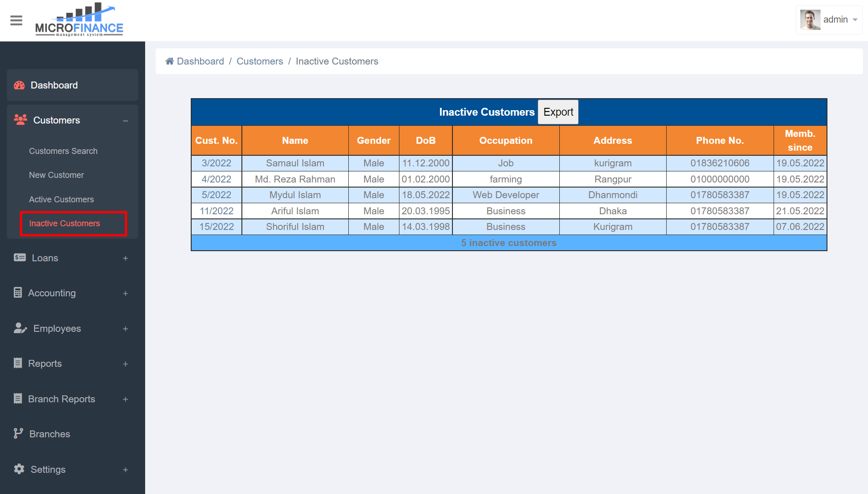The height and width of the screenshot is (494, 868).
Task: Expand the Reports menu plus
Action: tap(125, 364)
